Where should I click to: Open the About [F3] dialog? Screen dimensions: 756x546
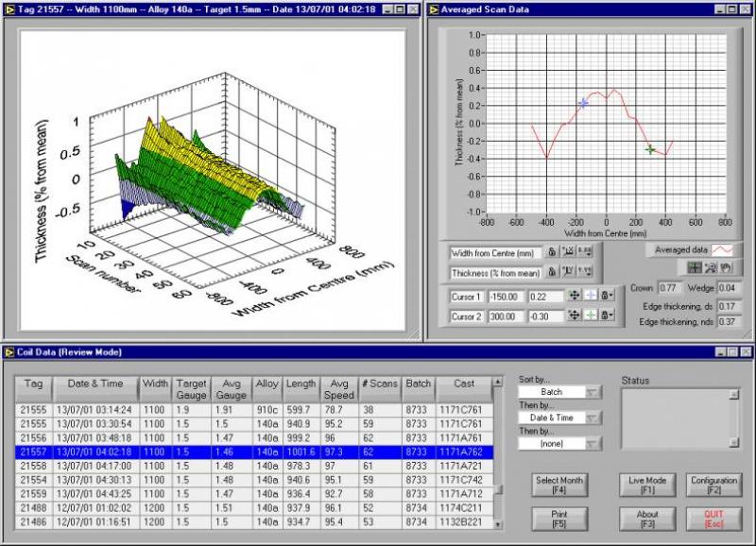[647, 519]
